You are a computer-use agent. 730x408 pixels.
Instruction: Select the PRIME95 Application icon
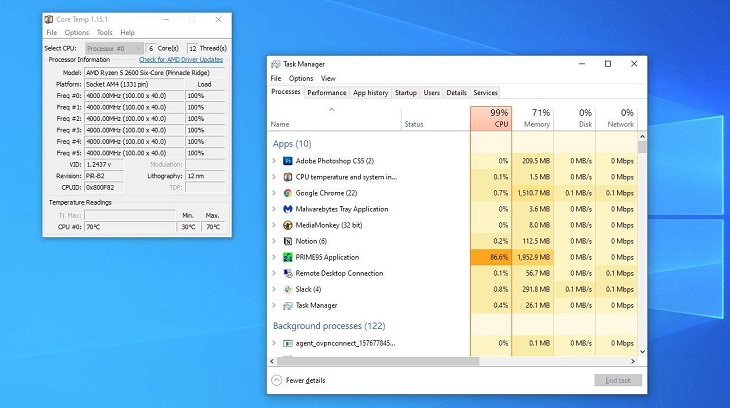[288, 257]
